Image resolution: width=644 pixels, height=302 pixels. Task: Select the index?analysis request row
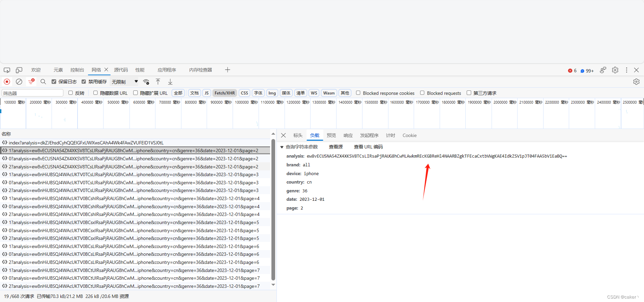click(x=136, y=143)
